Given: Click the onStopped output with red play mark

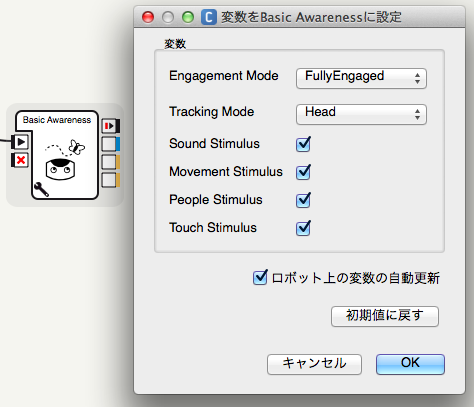Looking at the screenshot, I should [110, 126].
